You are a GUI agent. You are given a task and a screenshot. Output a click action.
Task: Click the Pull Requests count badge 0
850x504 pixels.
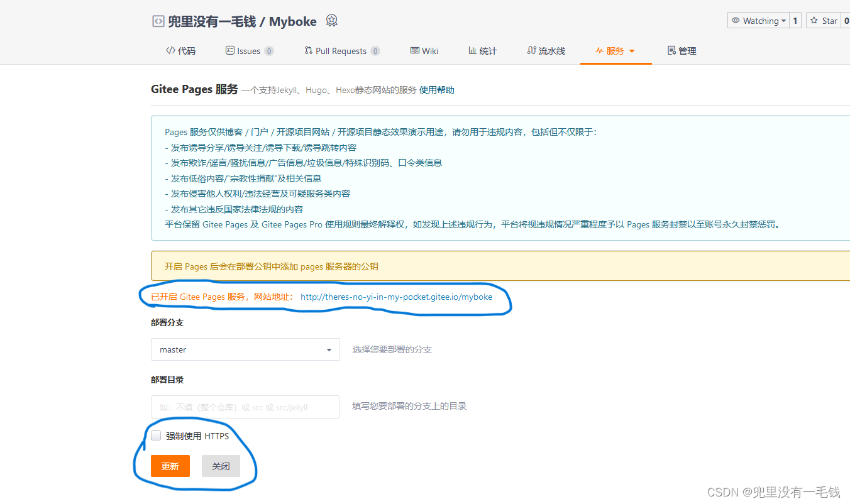coord(375,52)
